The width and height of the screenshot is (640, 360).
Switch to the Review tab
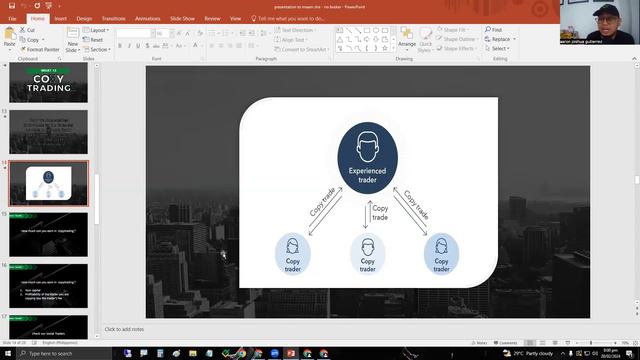point(212,18)
